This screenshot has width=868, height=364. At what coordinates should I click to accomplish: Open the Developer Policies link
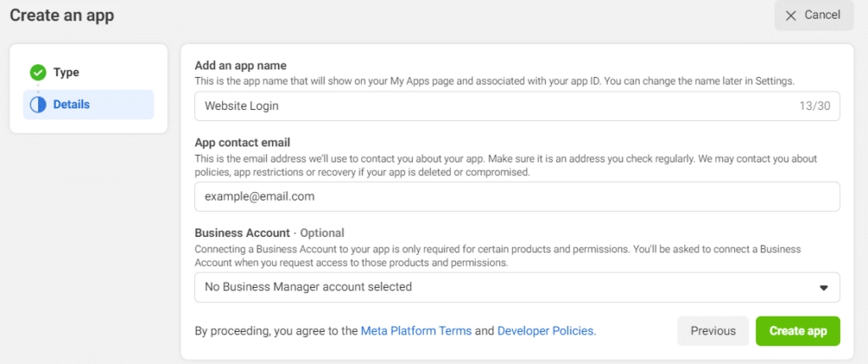pos(546,331)
